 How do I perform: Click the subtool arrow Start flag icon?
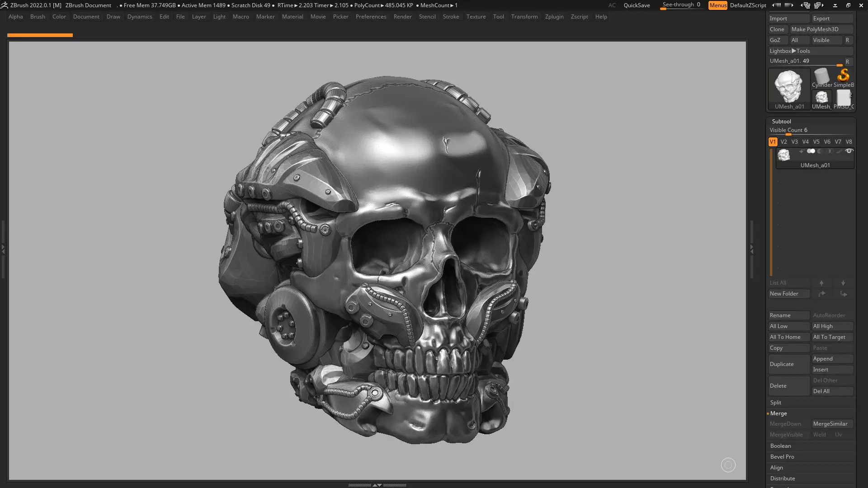(802, 151)
